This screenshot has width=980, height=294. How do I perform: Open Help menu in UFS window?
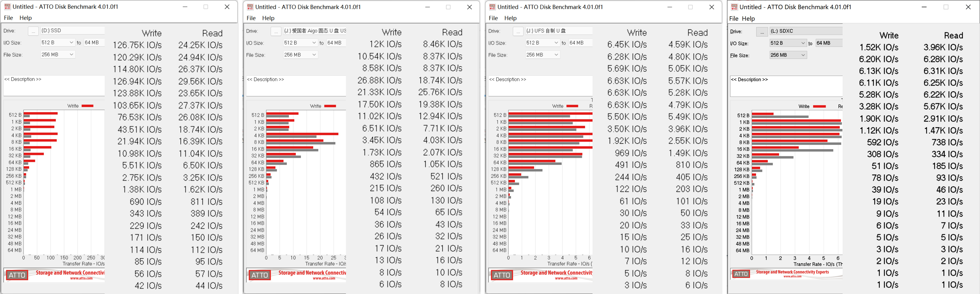click(x=510, y=18)
